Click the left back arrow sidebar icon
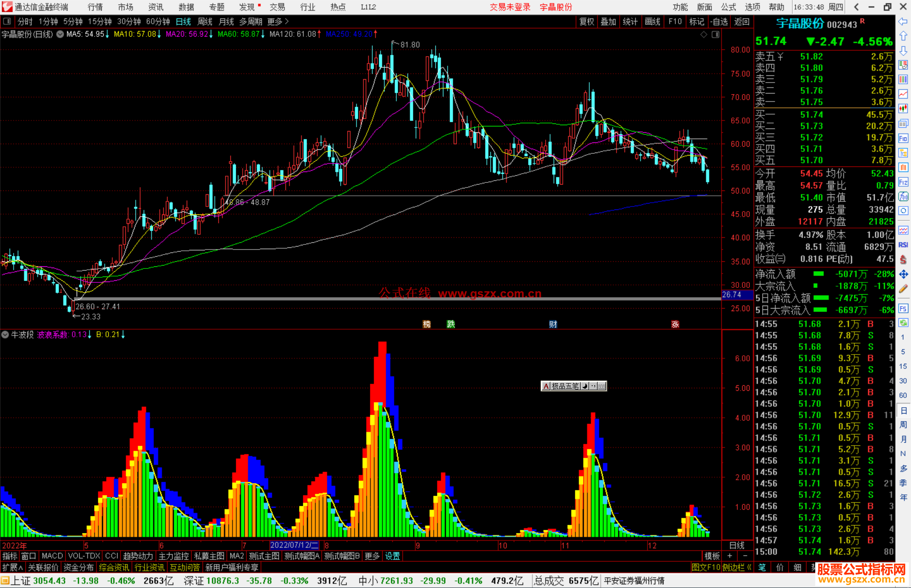 (x=903, y=21)
